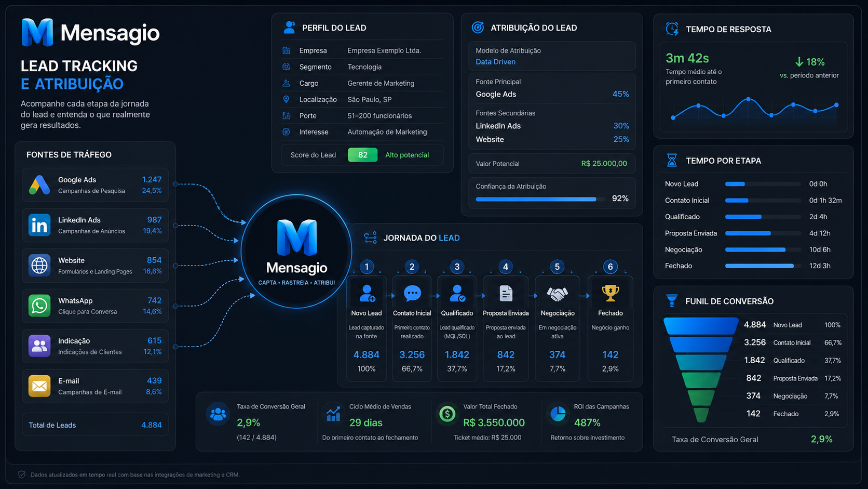Click the Qualificado person-check icon
The image size is (868, 489).
tap(457, 294)
